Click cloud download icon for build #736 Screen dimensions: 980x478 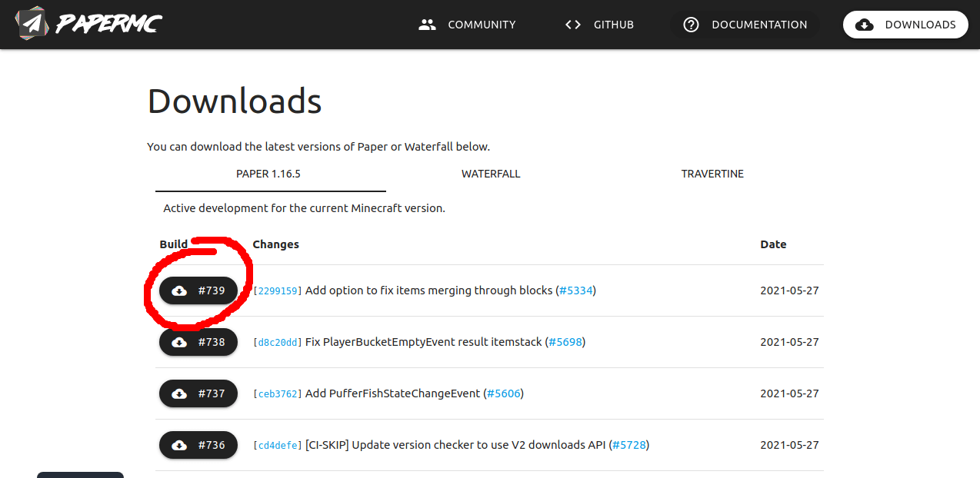[x=179, y=445]
